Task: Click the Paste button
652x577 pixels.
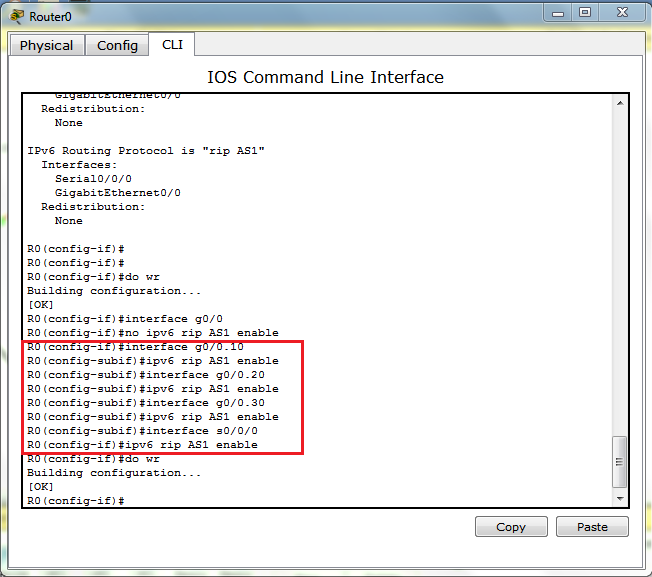Action: [592, 527]
